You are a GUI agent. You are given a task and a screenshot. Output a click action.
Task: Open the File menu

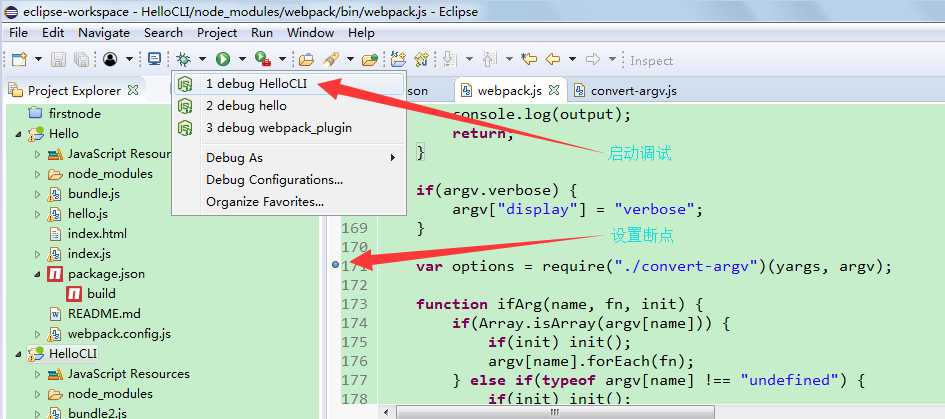(x=18, y=33)
